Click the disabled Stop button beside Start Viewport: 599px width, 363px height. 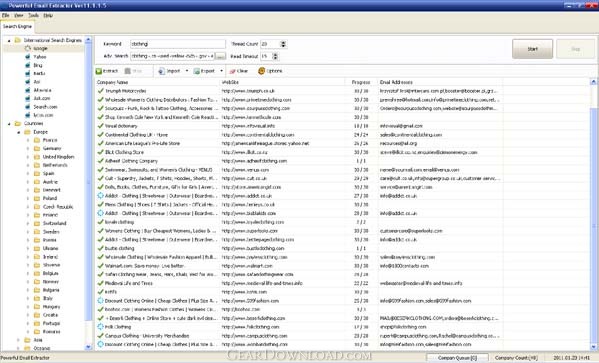[x=575, y=49]
